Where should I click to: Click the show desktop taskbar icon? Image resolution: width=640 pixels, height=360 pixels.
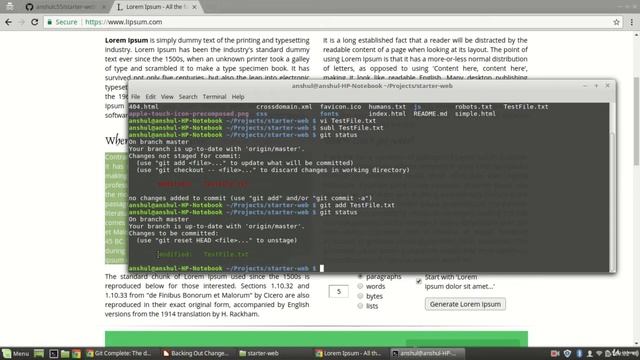pos(39,353)
